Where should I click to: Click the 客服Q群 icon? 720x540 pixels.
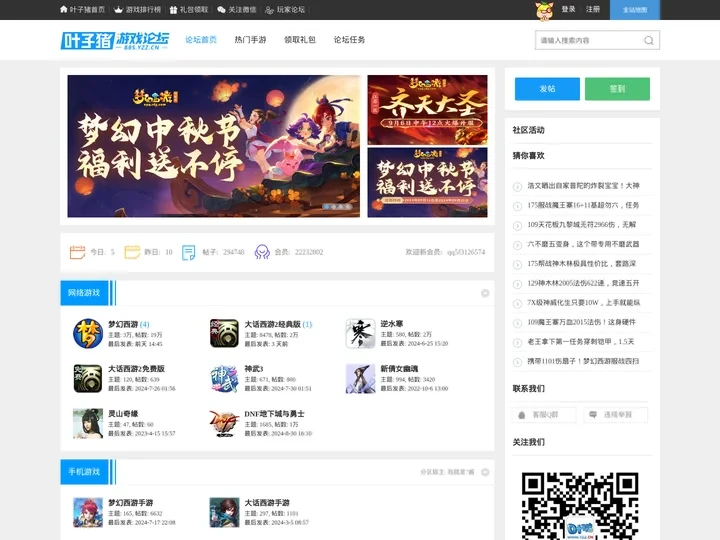(x=522, y=415)
